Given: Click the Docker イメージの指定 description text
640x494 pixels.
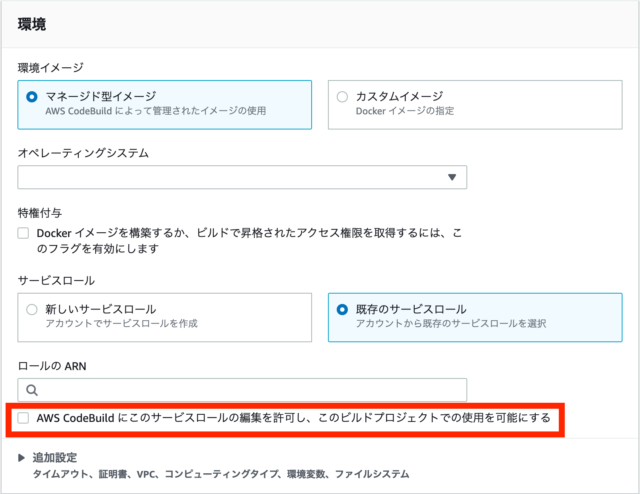Looking at the screenshot, I should pos(405,111).
